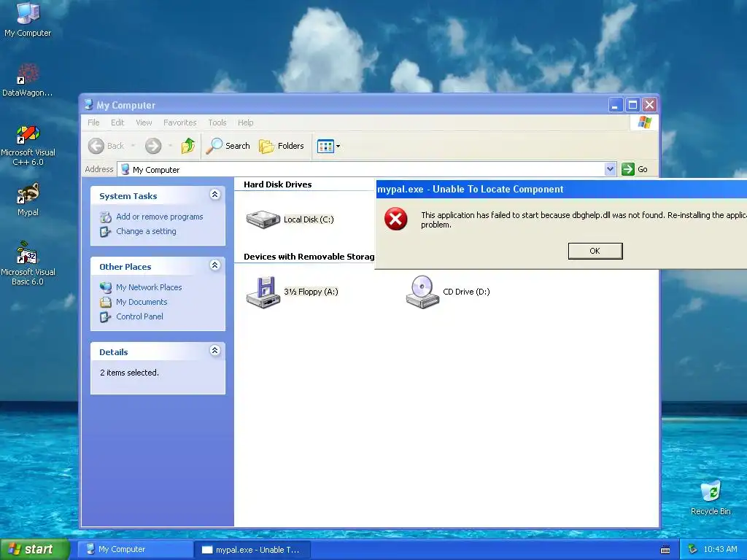The image size is (747, 560).
Task: Open the File menu
Action: (93, 122)
